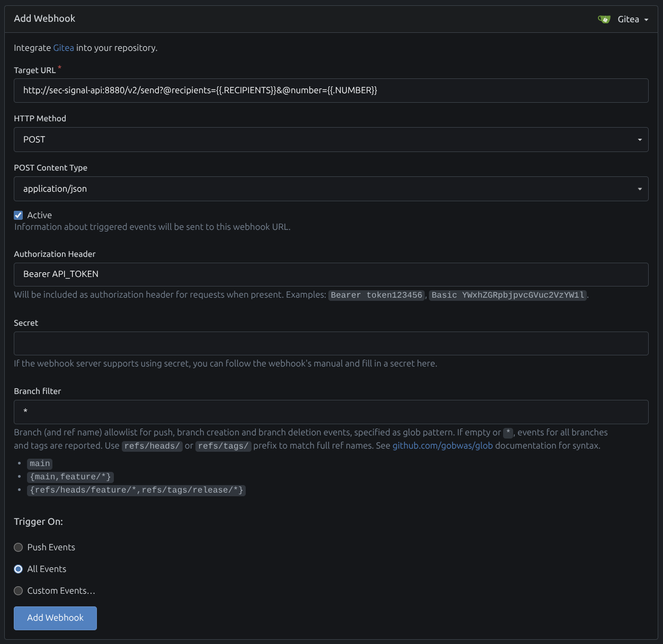
Task: Select the Custom Events radio button
Action: (18, 591)
